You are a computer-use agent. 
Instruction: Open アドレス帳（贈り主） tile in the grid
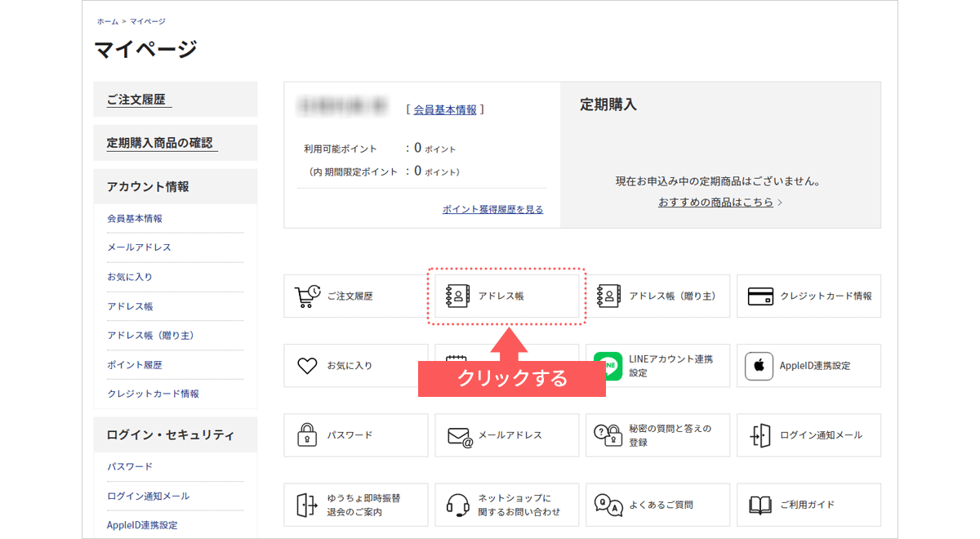coord(657,296)
